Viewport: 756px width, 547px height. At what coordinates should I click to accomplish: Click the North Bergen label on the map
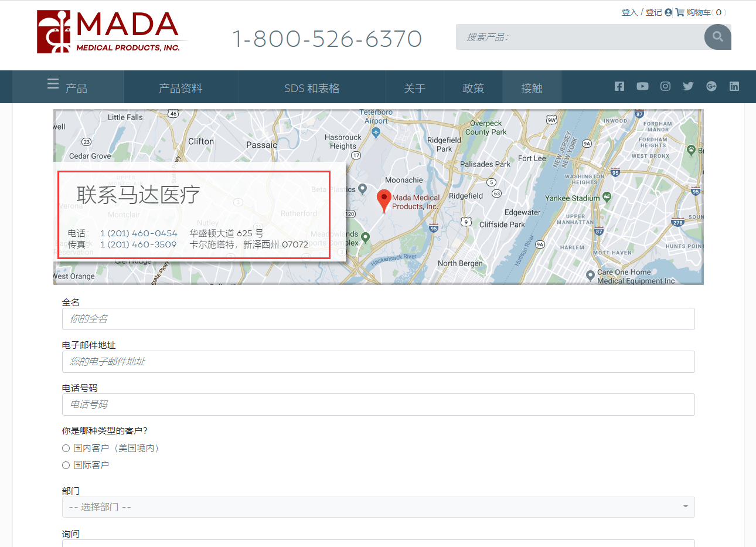click(460, 263)
